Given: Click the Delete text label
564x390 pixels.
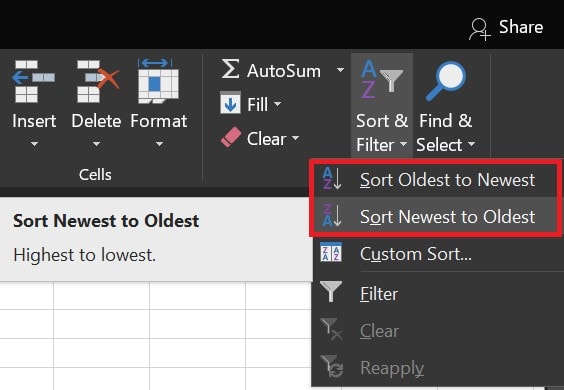Looking at the screenshot, I should [96, 121].
